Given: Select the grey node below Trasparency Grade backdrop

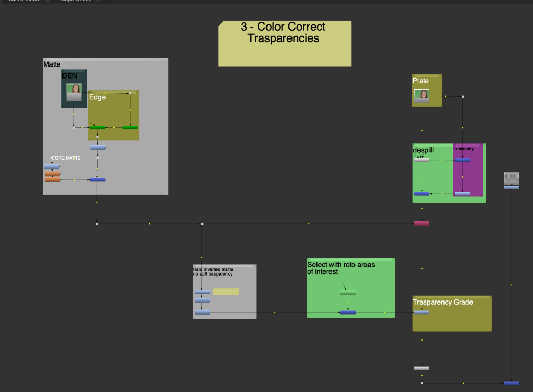Looking at the screenshot, I should (x=422, y=368).
